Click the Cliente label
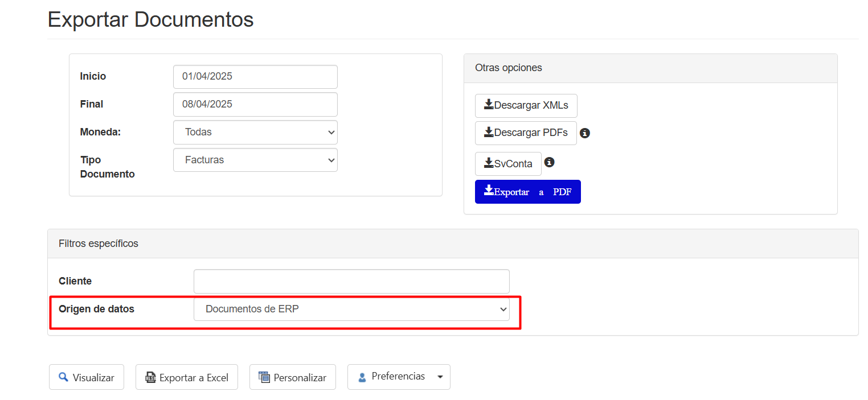Image resolution: width=868 pixels, height=400 pixels. [75, 281]
